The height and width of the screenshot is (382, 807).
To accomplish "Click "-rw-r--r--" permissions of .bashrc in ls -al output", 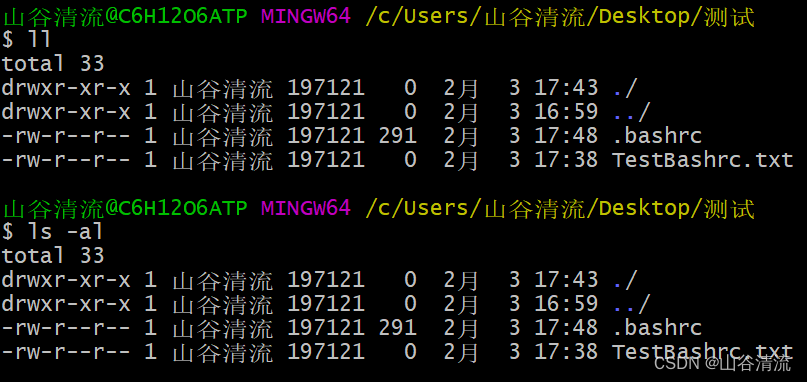I will (x=66, y=328).
